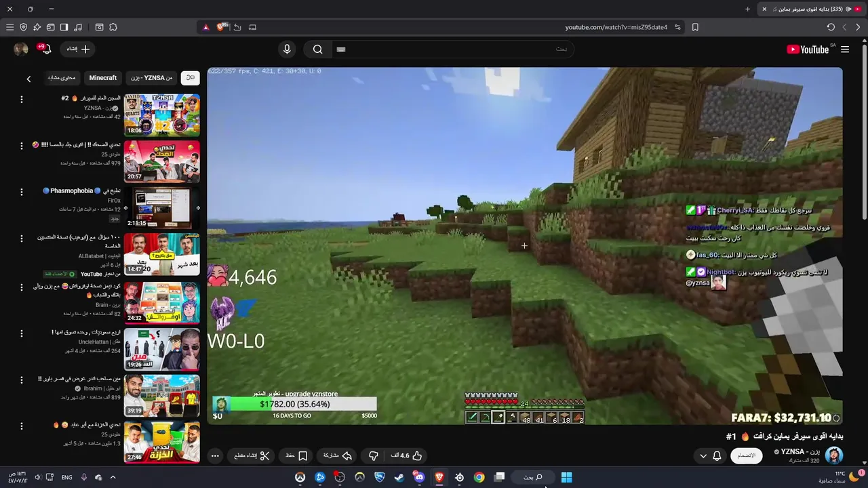Select the Minecraft filter chip

[103, 78]
